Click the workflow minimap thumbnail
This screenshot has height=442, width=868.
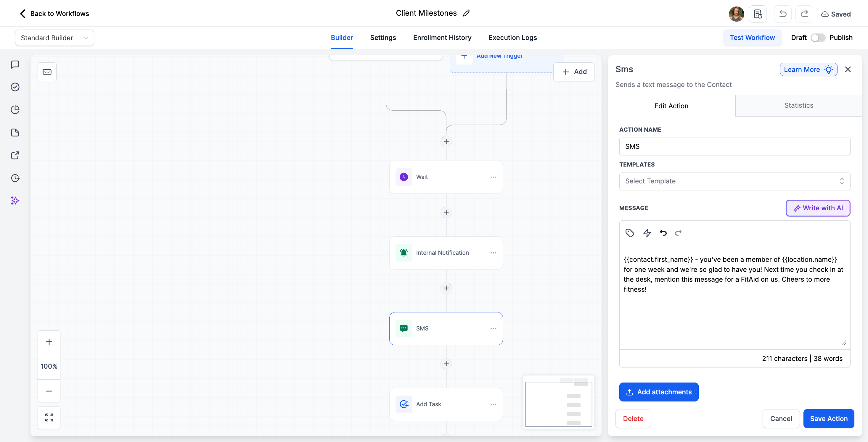(558, 403)
